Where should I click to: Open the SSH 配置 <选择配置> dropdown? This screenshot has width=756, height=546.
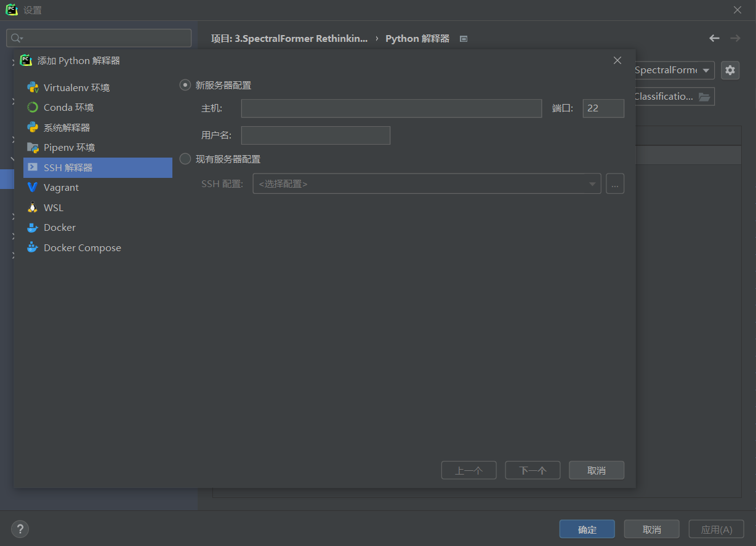[x=427, y=183]
